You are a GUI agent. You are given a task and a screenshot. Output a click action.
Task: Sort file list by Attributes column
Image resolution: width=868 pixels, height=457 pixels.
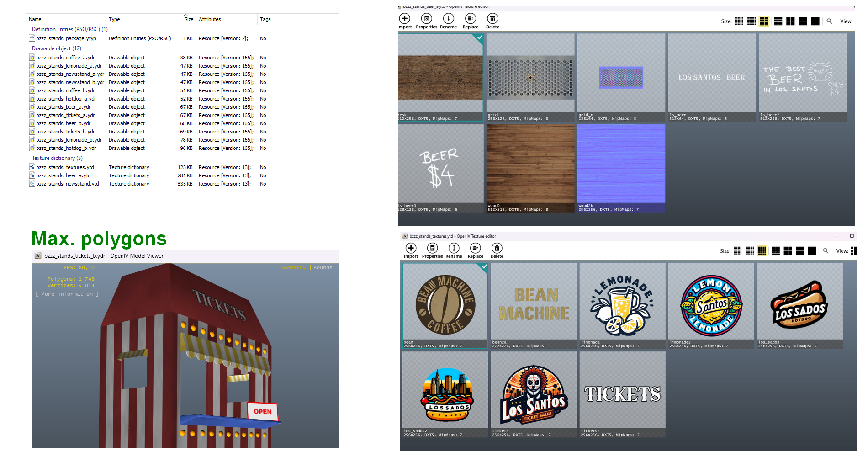tap(227, 19)
